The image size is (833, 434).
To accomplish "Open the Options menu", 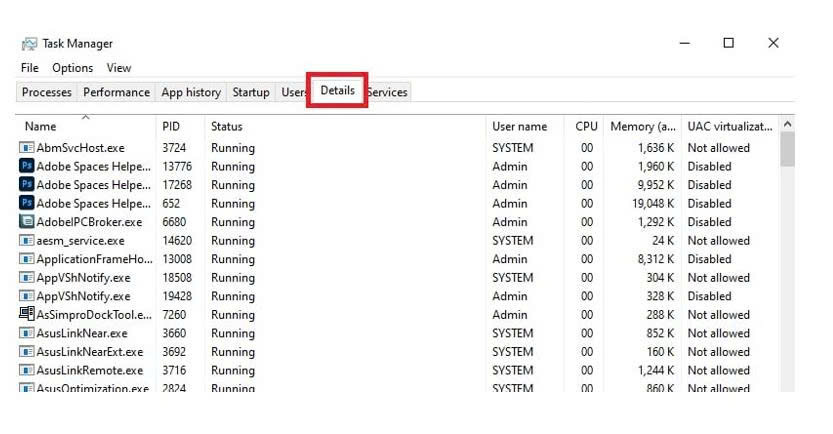I will pos(72,68).
